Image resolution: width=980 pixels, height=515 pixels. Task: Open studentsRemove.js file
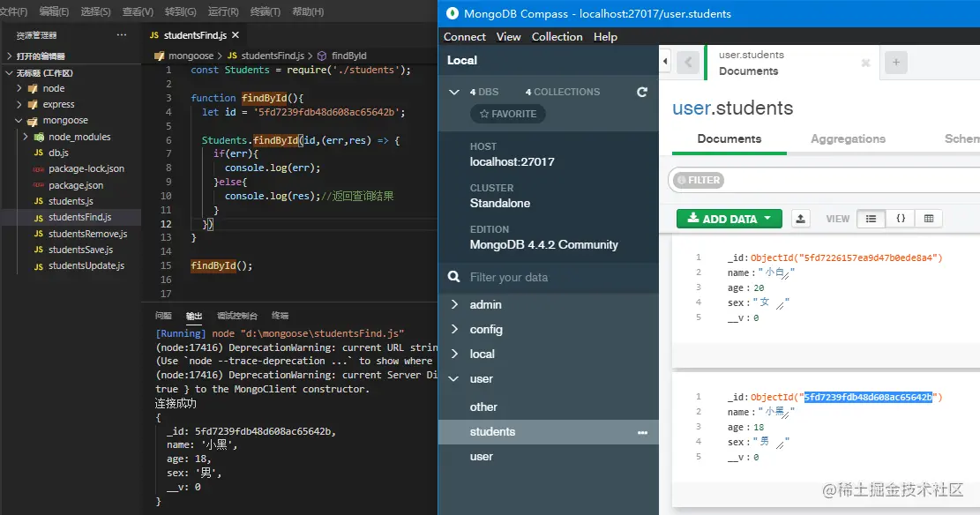pyautogui.click(x=87, y=234)
